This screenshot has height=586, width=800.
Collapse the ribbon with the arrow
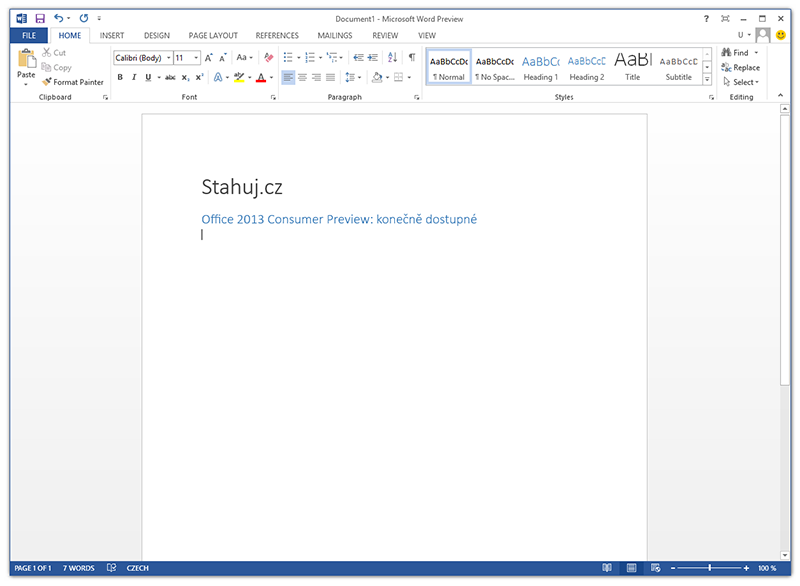[x=780, y=95]
